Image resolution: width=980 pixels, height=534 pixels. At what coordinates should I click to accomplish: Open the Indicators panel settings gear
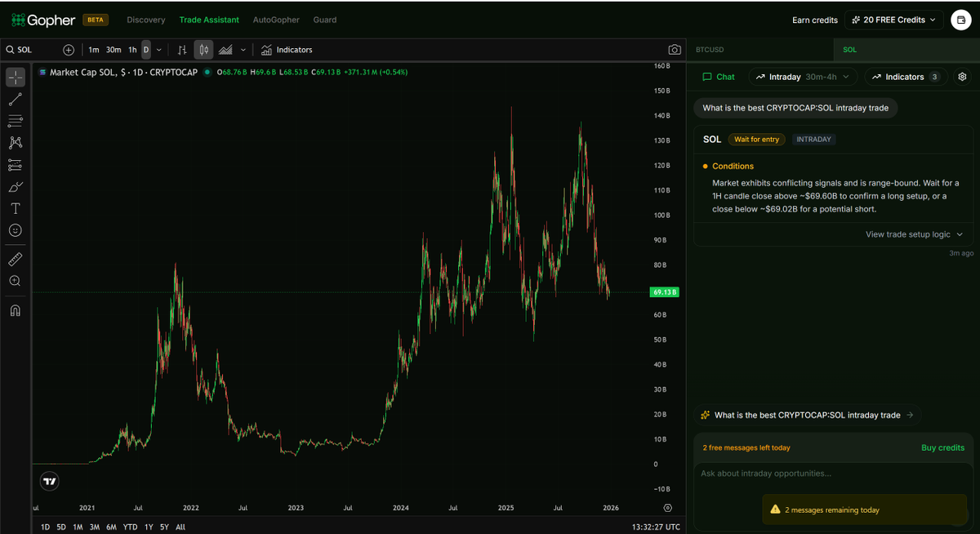962,76
